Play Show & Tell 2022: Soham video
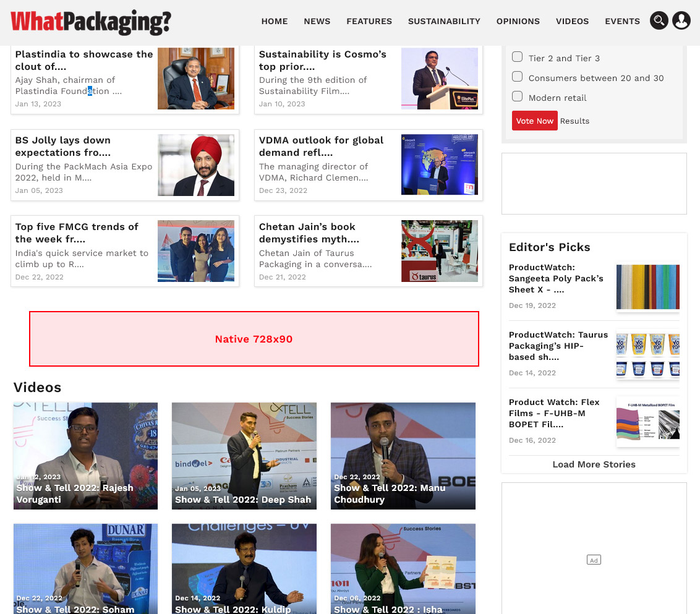Image resolution: width=700 pixels, height=614 pixels. coord(85,569)
